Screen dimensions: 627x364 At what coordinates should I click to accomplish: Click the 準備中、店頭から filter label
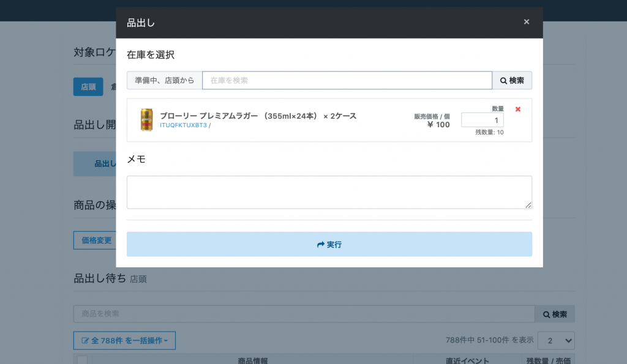click(164, 80)
